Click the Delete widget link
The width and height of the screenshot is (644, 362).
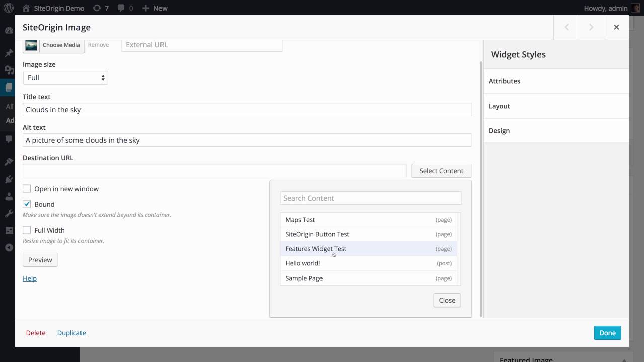pos(36,333)
